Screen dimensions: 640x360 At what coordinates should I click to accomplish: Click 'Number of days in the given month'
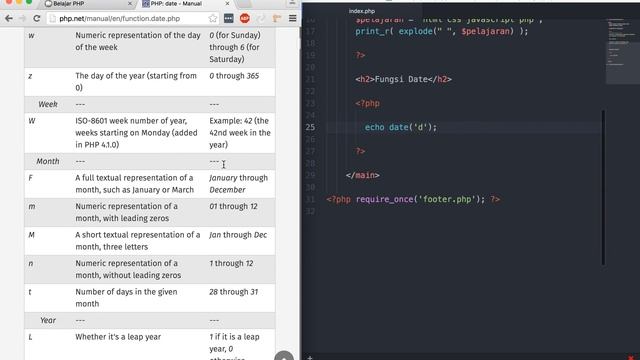pyautogui.click(x=126, y=298)
